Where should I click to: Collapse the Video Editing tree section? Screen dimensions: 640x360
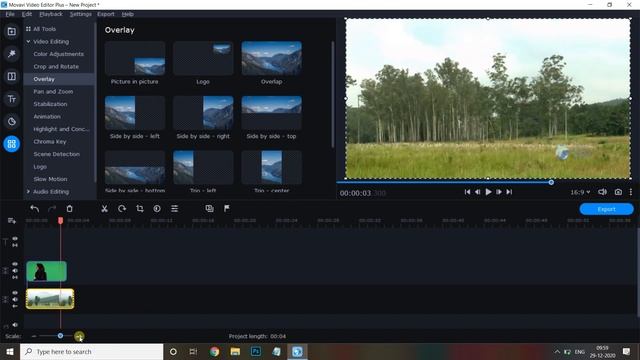[28, 42]
